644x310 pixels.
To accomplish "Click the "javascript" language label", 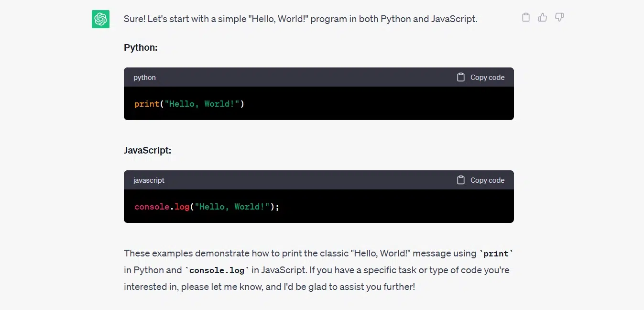I will click(x=149, y=180).
